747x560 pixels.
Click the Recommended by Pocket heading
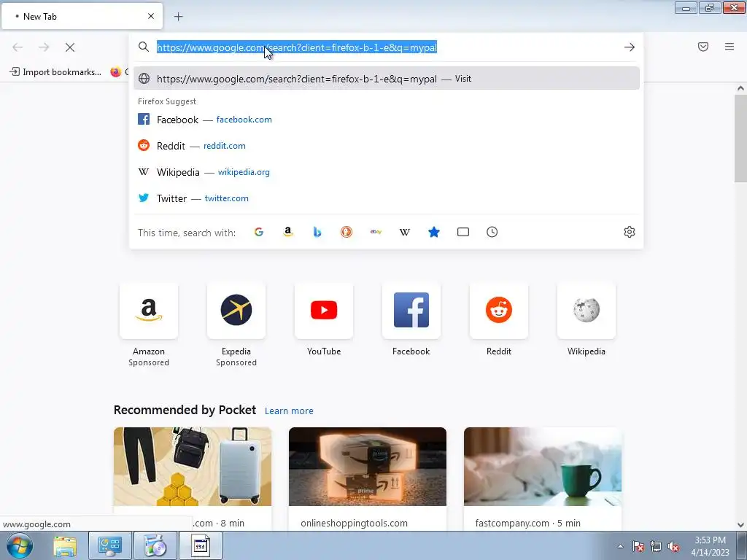(x=185, y=410)
